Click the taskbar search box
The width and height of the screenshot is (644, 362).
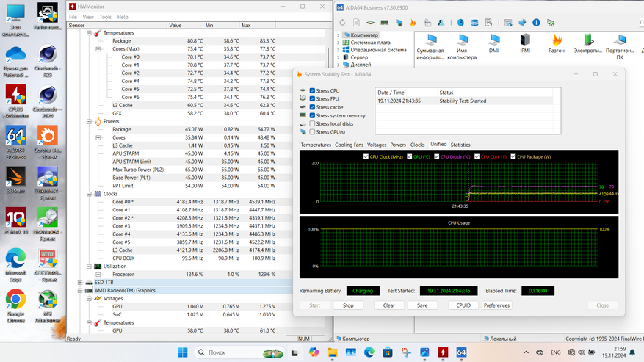coord(239,352)
